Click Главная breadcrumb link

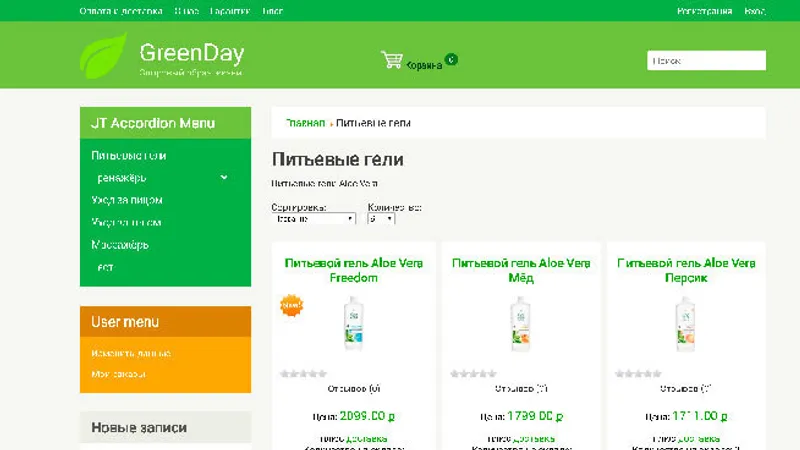click(305, 123)
